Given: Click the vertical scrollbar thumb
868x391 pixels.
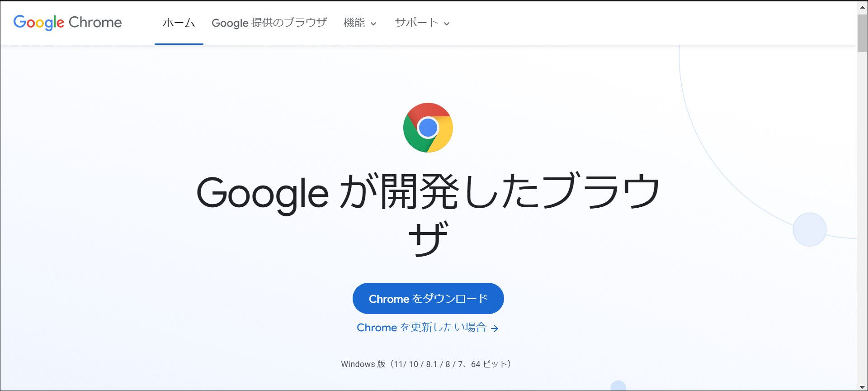Looking at the screenshot, I should (x=862, y=33).
